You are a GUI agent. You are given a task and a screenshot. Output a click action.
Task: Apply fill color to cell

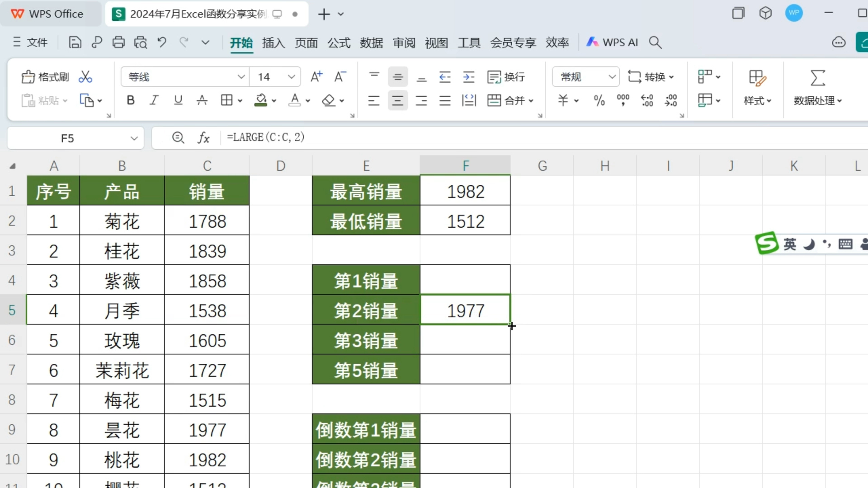click(x=261, y=100)
